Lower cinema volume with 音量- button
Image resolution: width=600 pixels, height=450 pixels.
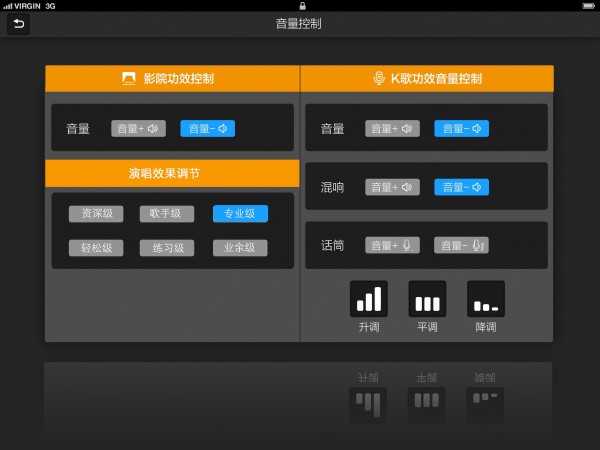207,128
